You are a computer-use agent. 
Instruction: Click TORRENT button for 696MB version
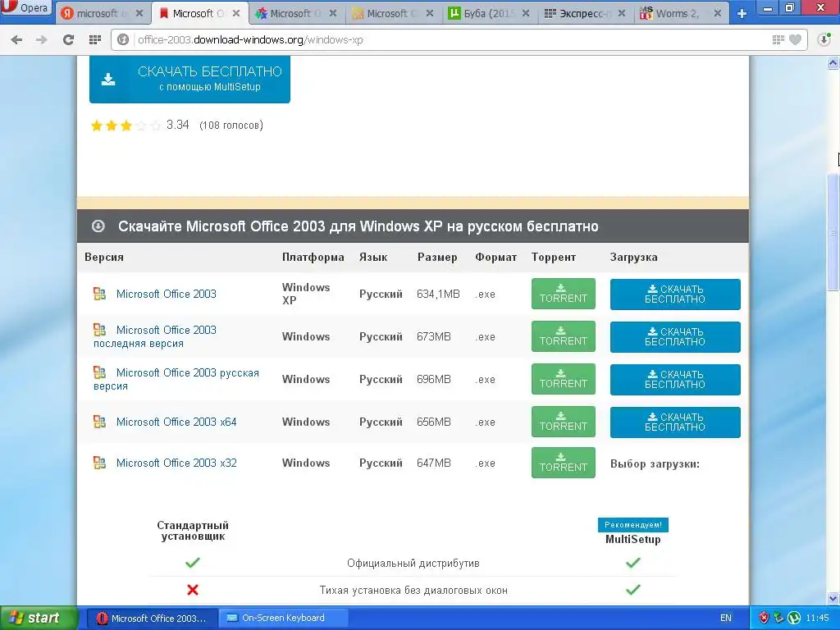click(x=563, y=379)
